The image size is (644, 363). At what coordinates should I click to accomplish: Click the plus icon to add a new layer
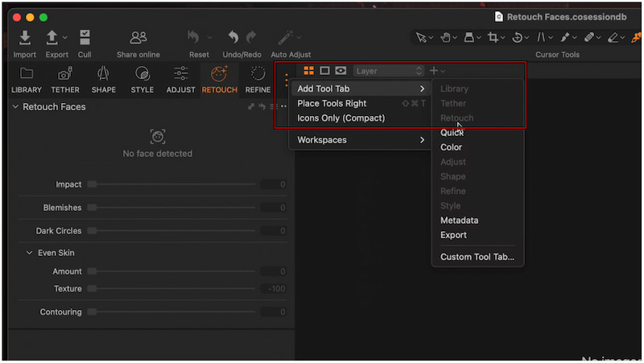[x=433, y=71]
